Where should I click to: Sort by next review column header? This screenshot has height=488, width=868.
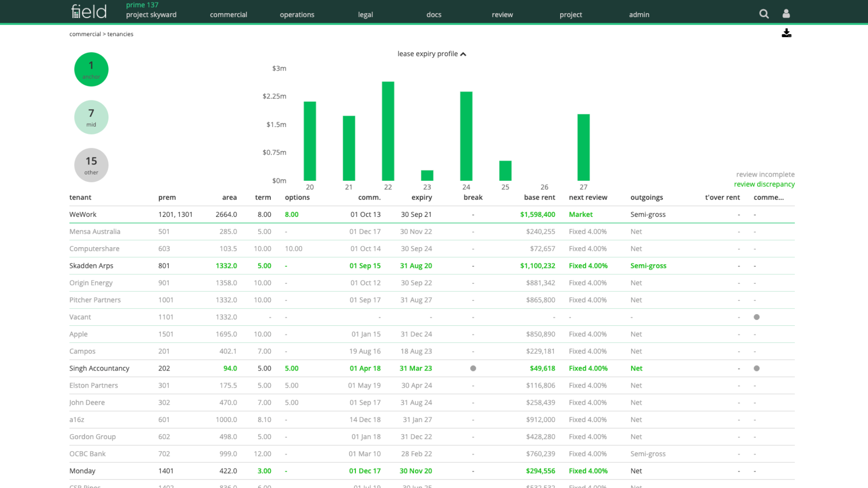click(x=588, y=197)
